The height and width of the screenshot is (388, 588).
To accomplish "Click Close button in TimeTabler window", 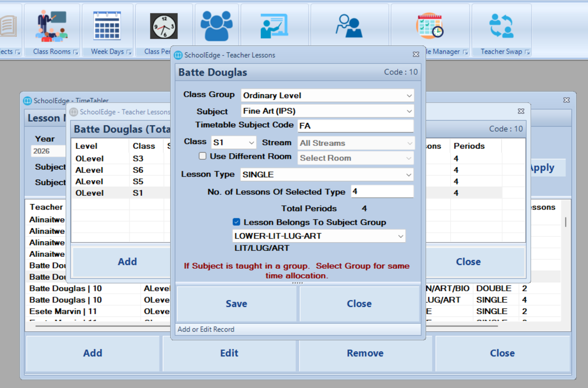I will [502, 353].
